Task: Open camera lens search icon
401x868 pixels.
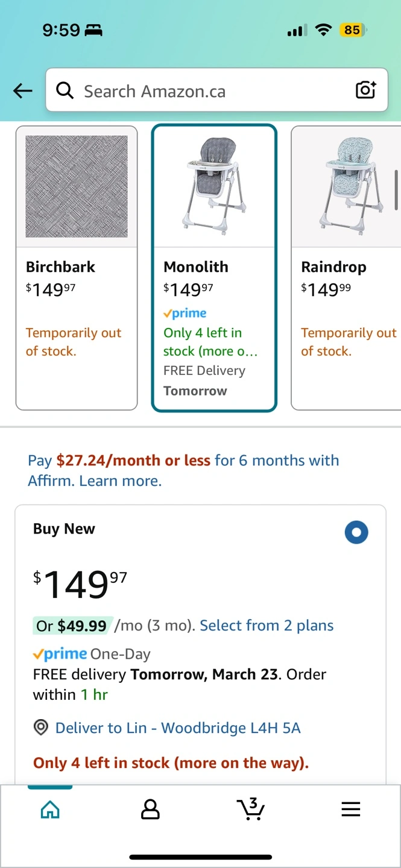Action: click(365, 90)
